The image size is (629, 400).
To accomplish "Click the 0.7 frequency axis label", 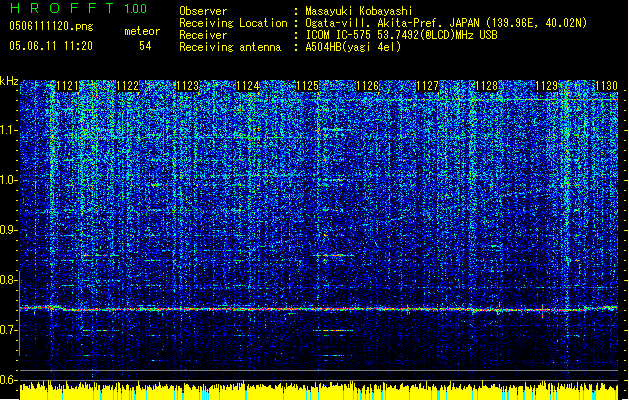I will point(9,330).
